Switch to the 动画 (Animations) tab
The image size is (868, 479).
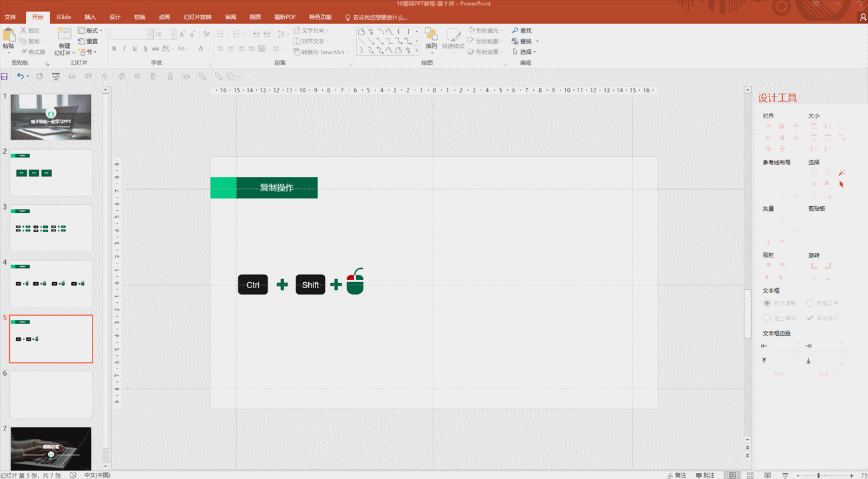click(164, 17)
